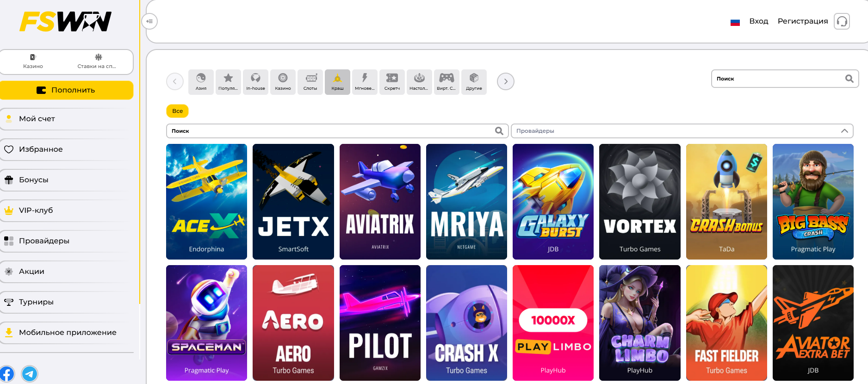Screen dimensions: 868x384
Task: Open the Crash Bonus game by TaDa
Action: pos(726,202)
